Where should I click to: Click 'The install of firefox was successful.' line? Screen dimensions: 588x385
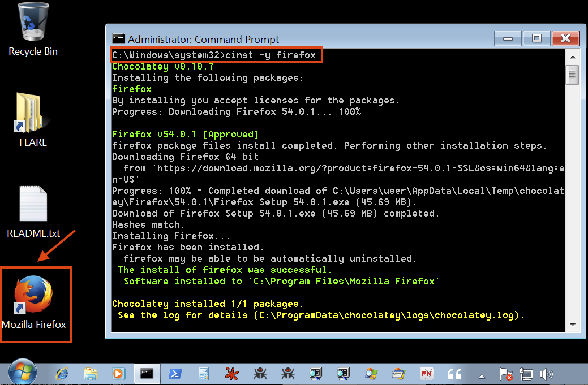pos(225,270)
